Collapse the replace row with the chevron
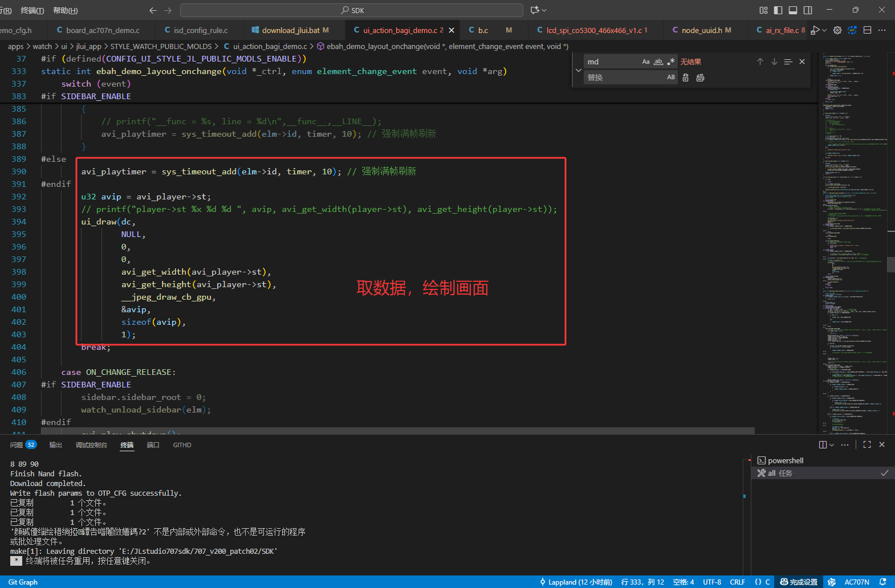 click(x=579, y=70)
